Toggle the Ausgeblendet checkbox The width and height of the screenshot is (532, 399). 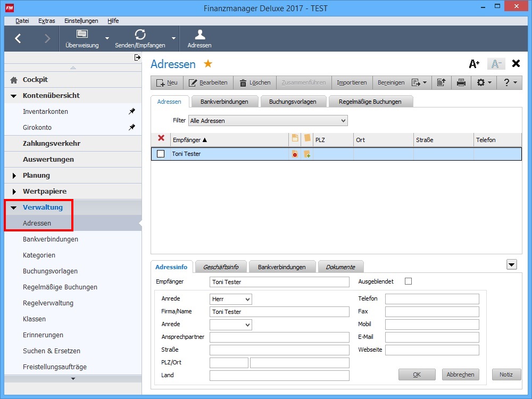[x=408, y=281]
